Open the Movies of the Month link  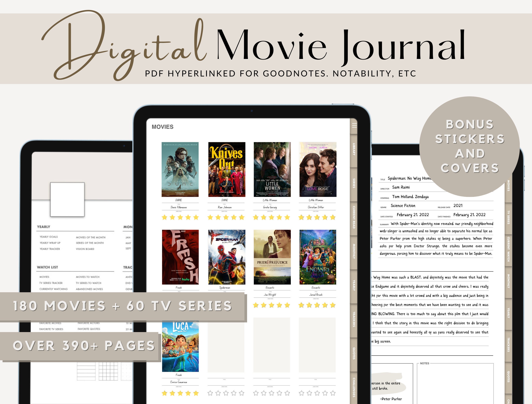(x=91, y=237)
